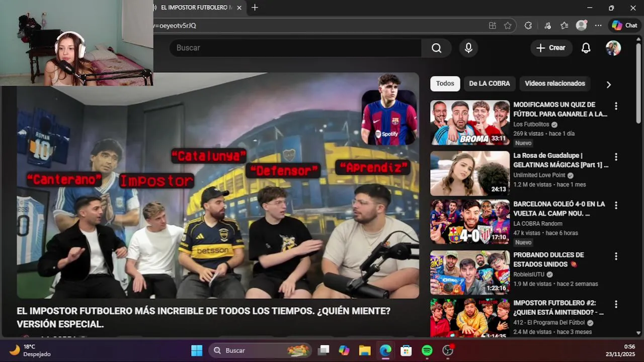The image size is (644, 362).
Task: Click the apps grid icon in address bar
Action: click(x=493, y=26)
